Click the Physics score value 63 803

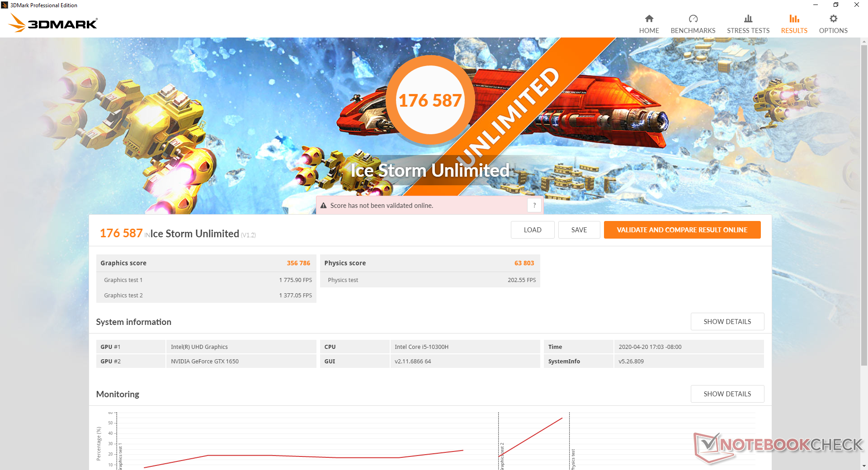tap(524, 263)
